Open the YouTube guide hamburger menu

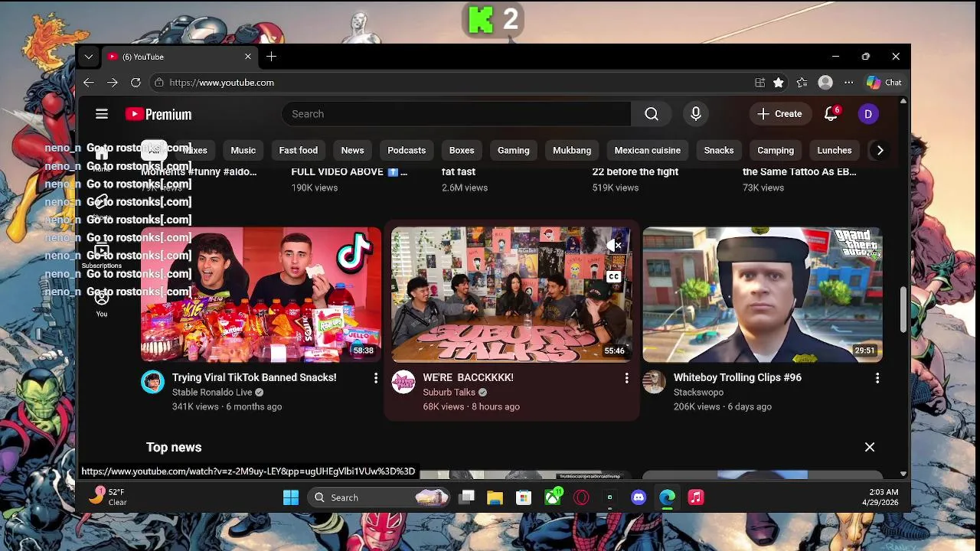coord(102,114)
